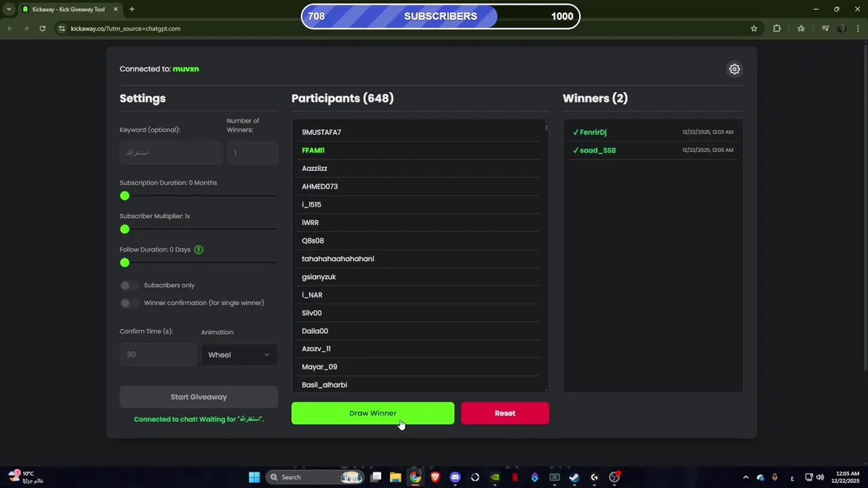Viewport: 868px width, 488px height.
Task: Click the browser address bar URL
Action: pos(125,28)
